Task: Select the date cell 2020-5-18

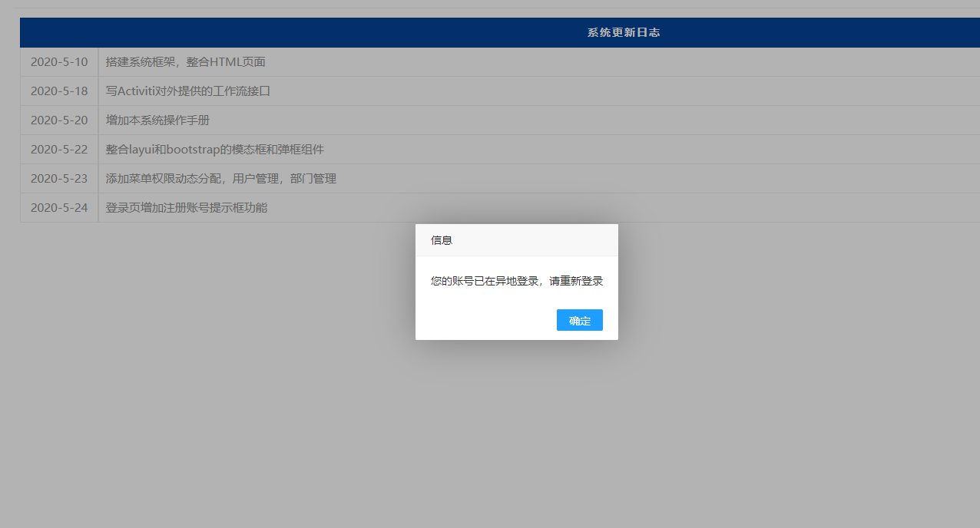Action: (59, 91)
